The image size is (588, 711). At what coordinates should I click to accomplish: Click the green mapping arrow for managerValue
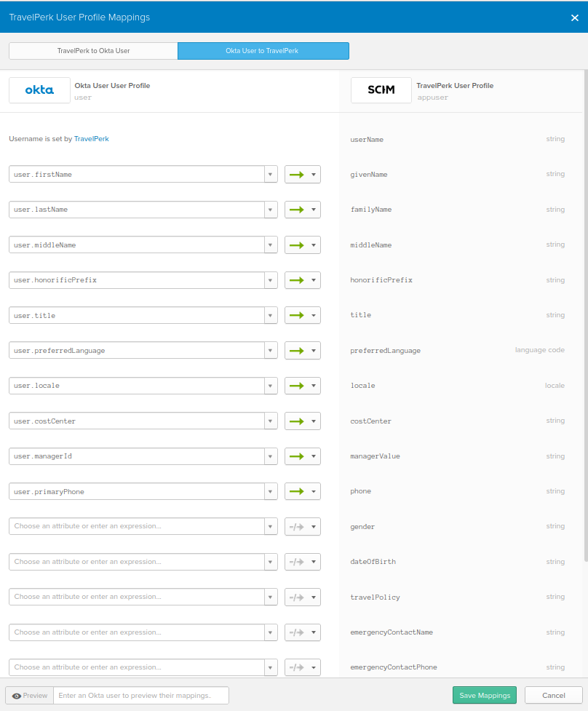(296, 456)
